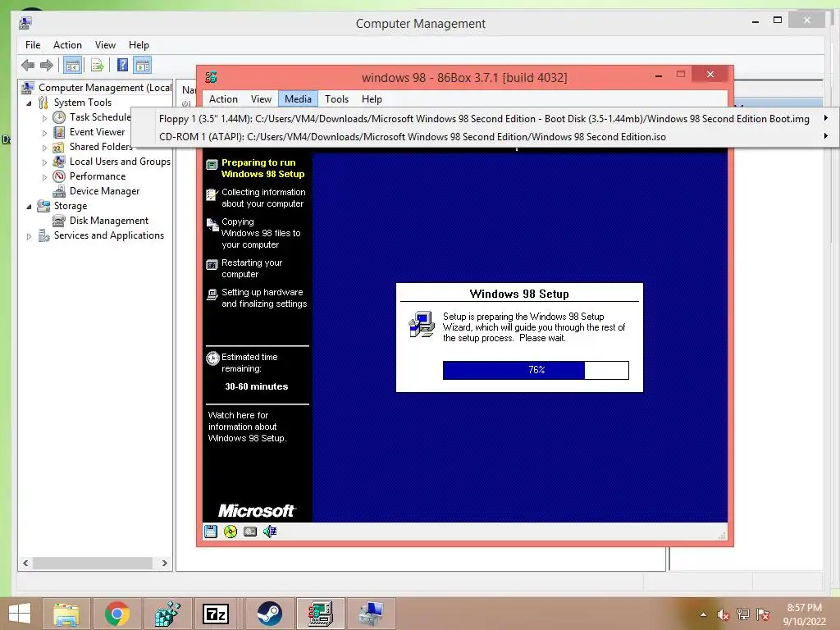Select Device Manager in the tree

[x=104, y=191]
